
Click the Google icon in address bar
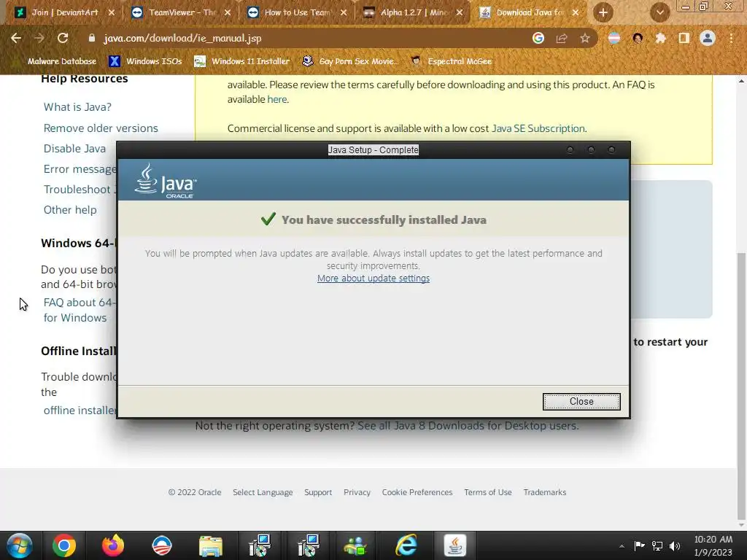[x=538, y=38]
